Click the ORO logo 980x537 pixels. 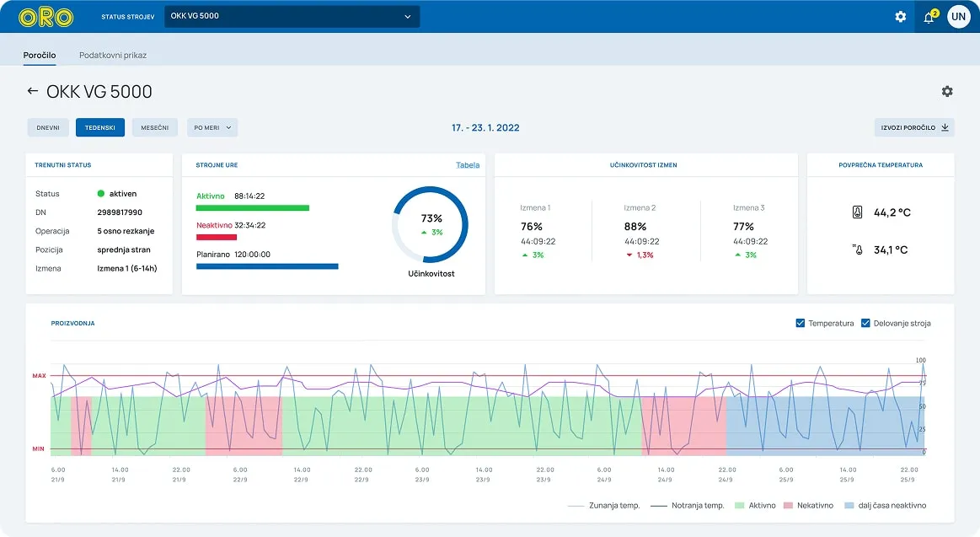46,17
